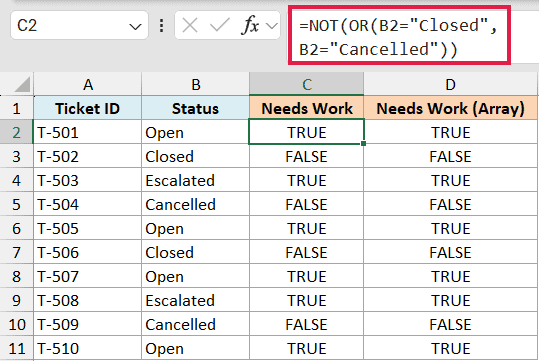Click the Select All corner triangle

tap(22, 85)
